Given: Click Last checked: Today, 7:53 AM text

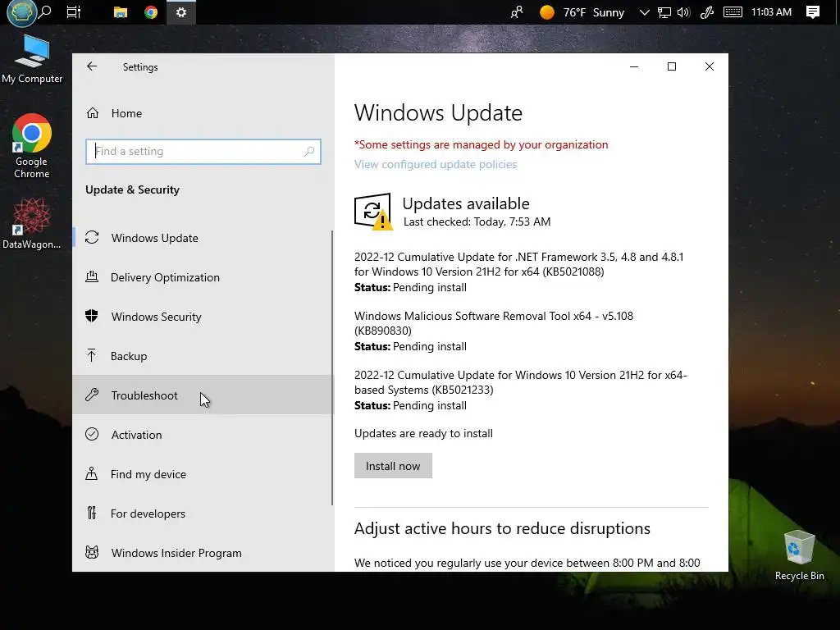Looking at the screenshot, I should (477, 221).
